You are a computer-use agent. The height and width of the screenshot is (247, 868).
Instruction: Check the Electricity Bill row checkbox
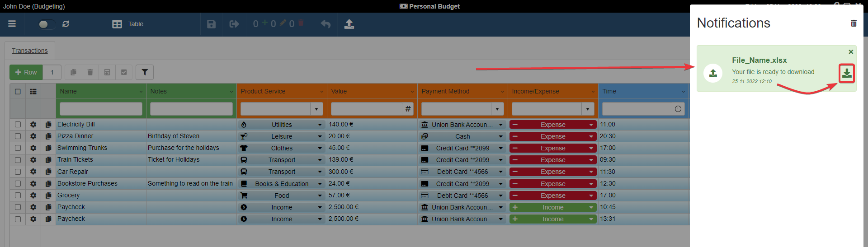point(18,124)
